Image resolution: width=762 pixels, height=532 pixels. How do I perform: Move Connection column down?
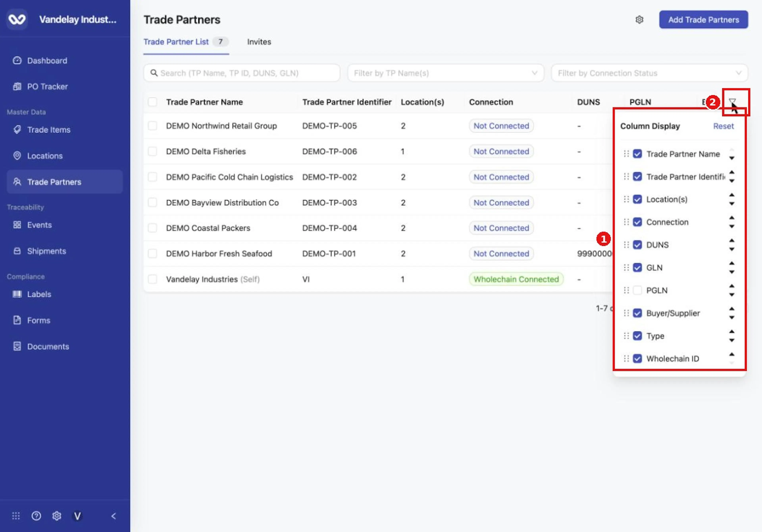click(x=731, y=227)
